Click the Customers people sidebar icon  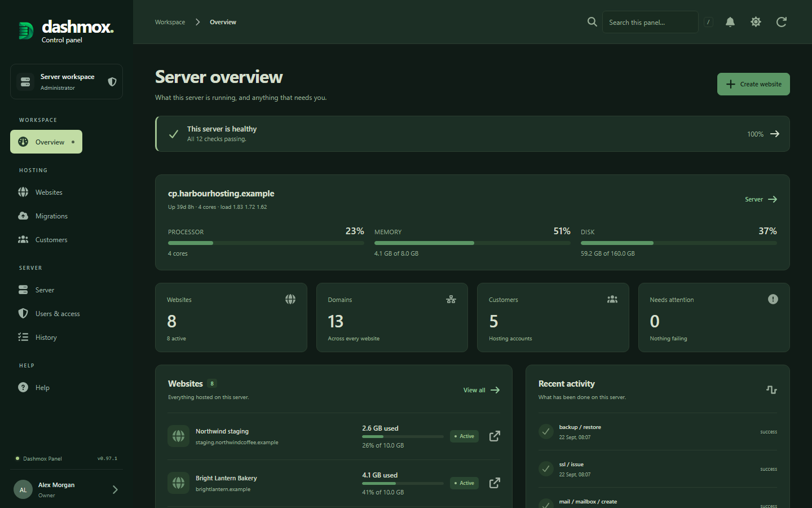(x=23, y=240)
